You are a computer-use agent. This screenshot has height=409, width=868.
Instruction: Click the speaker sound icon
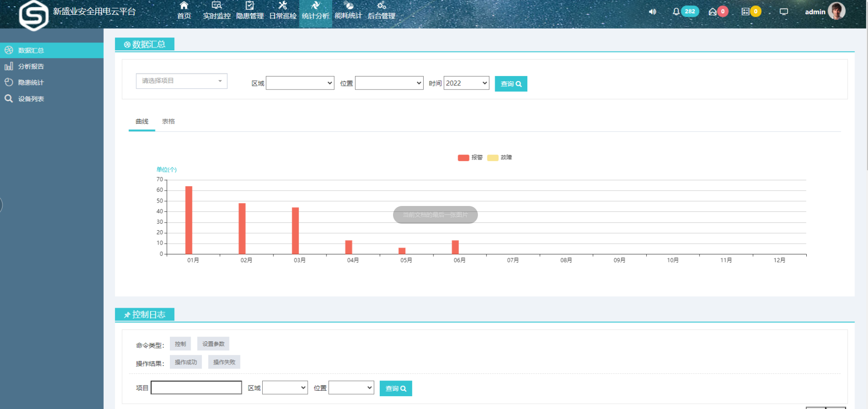pyautogui.click(x=653, y=12)
